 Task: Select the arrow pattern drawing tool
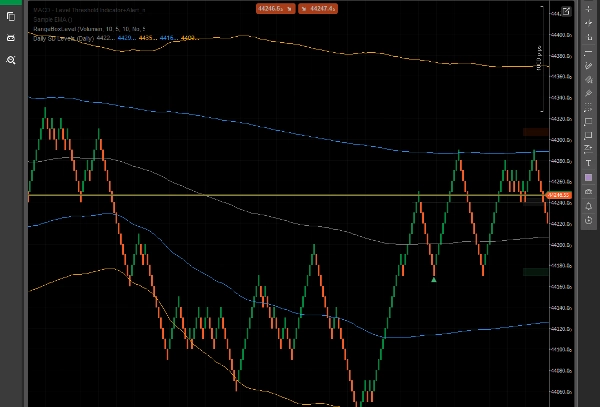tap(589, 149)
